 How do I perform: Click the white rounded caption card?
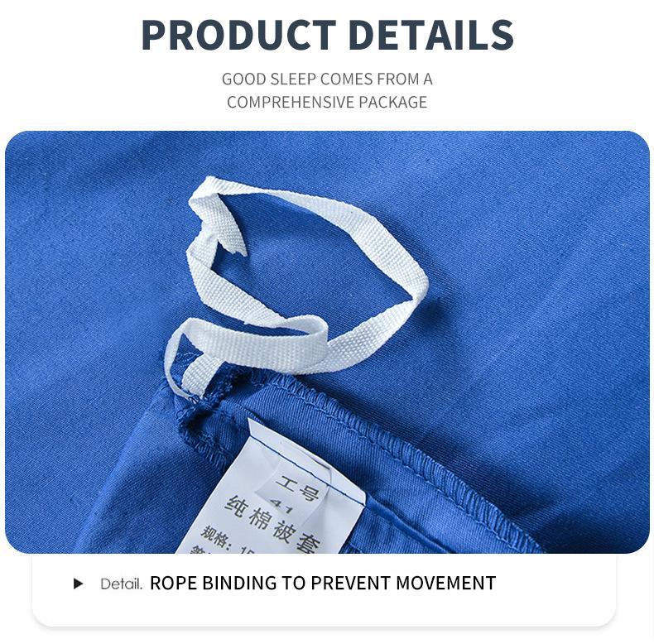324,589
